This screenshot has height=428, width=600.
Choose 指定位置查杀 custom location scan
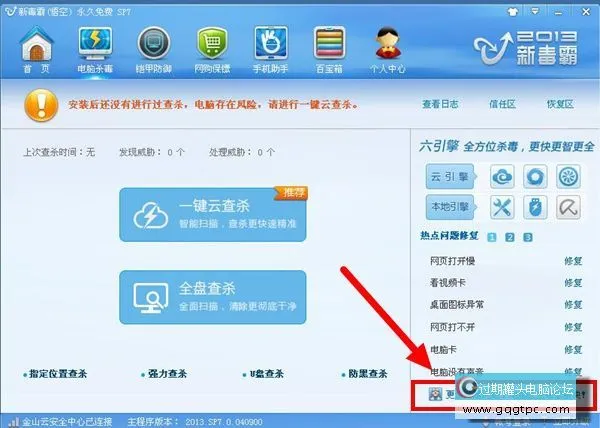click(55, 374)
